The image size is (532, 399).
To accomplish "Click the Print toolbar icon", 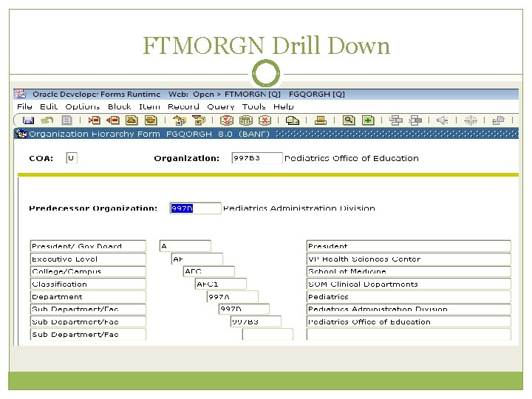I will click(x=320, y=120).
